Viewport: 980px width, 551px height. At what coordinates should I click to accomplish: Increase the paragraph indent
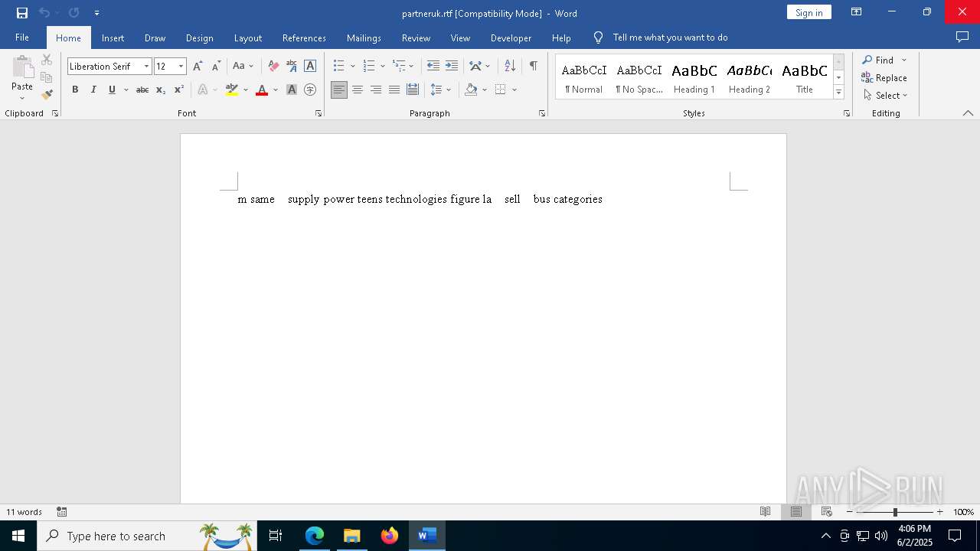point(452,66)
